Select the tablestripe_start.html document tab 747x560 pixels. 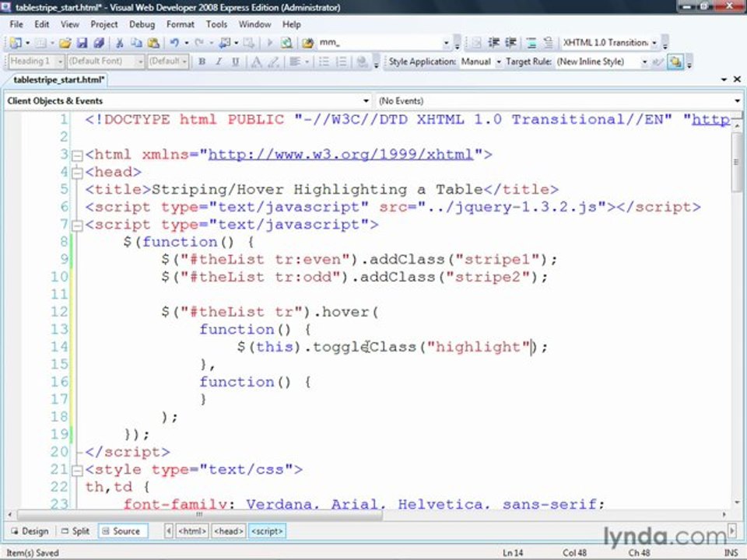(x=58, y=80)
